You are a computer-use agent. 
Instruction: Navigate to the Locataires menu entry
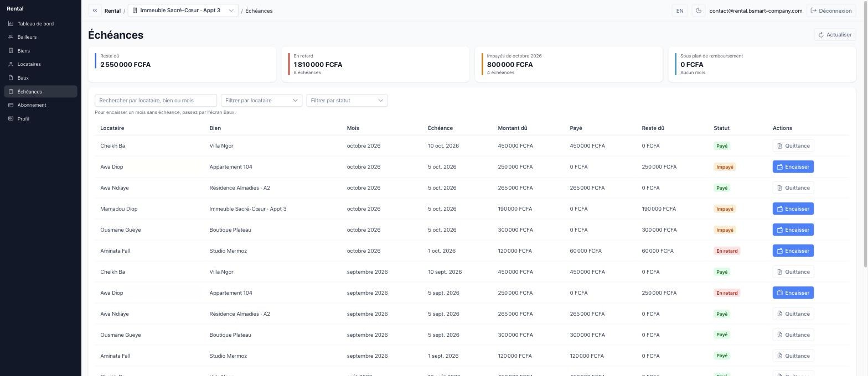tap(40, 64)
